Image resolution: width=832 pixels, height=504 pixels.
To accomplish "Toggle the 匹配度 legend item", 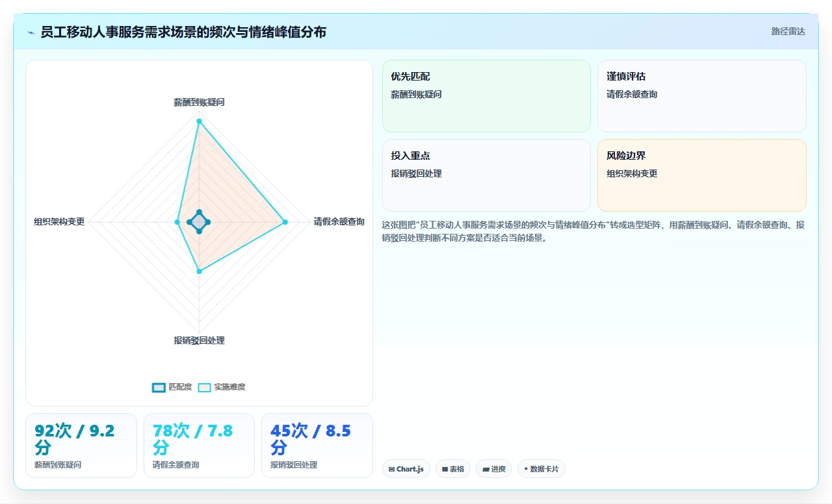I will click(x=172, y=387).
